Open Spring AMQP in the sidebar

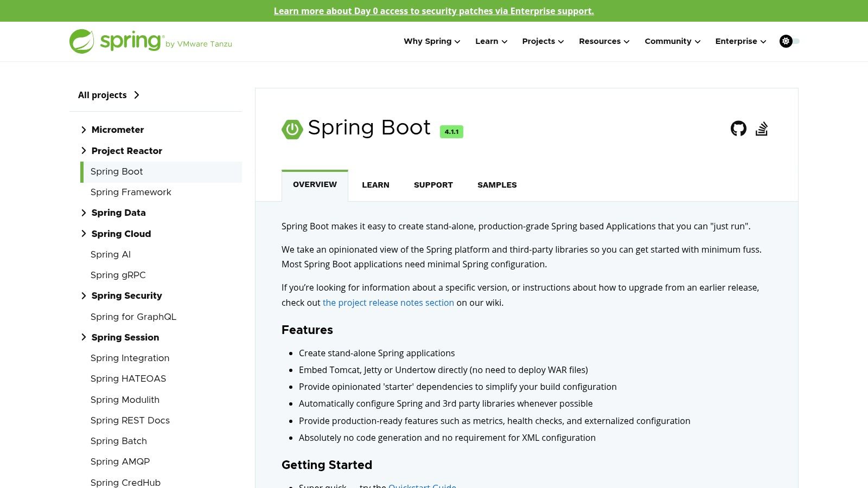point(120,461)
